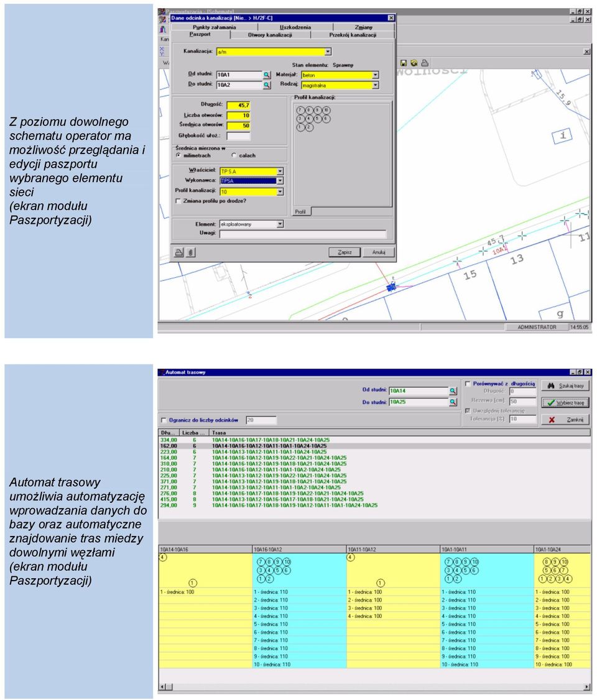
Task: Click the binoculars icon on the left toolbar behind the dialog
Action: click(163, 29)
